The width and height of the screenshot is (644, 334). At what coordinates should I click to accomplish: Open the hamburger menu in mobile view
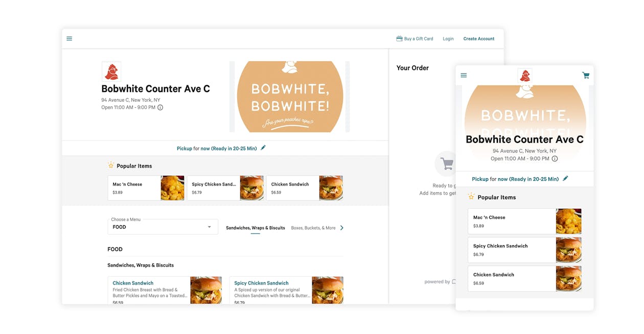click(464, 75)
